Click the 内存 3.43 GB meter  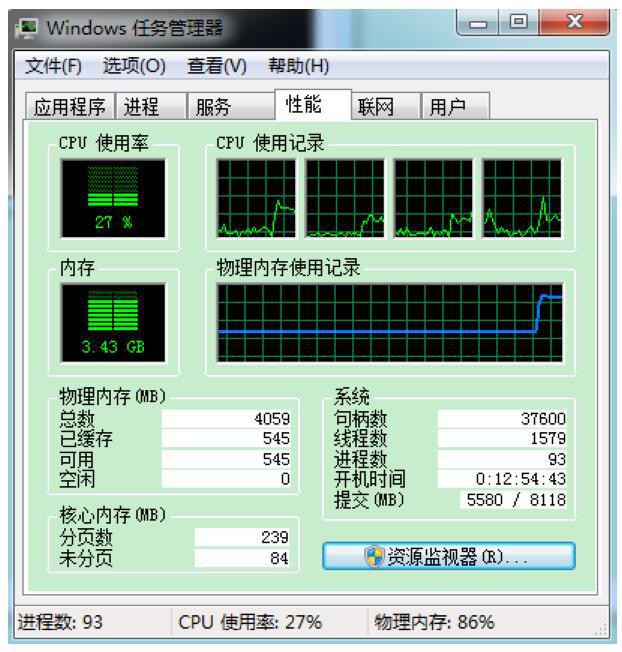(x=113, y=323)
